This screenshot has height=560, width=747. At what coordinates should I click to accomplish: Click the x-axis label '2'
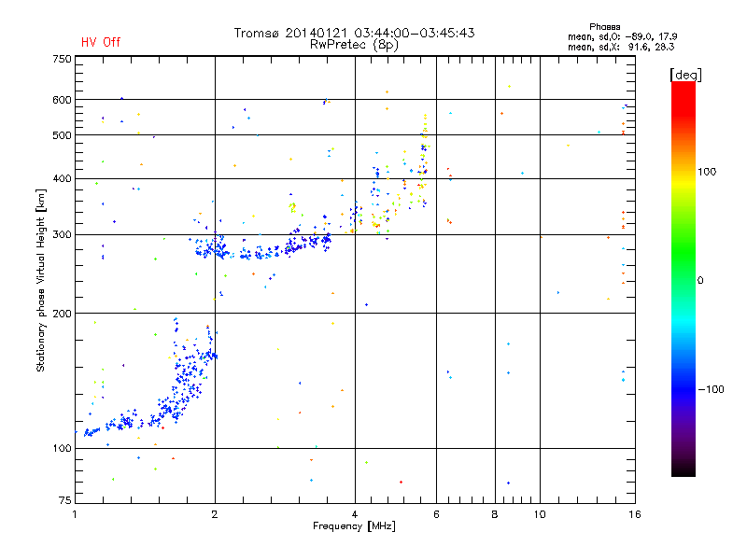tap(215, 514)
